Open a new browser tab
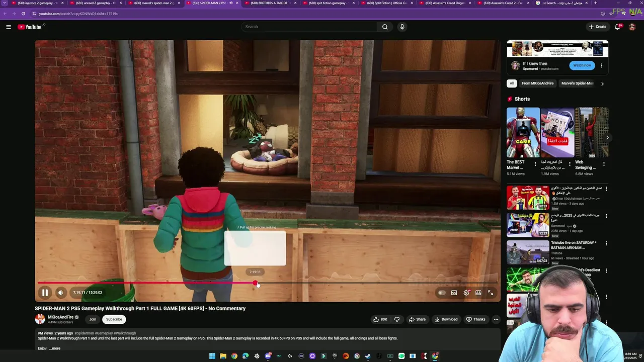 (x=596, y=3)
